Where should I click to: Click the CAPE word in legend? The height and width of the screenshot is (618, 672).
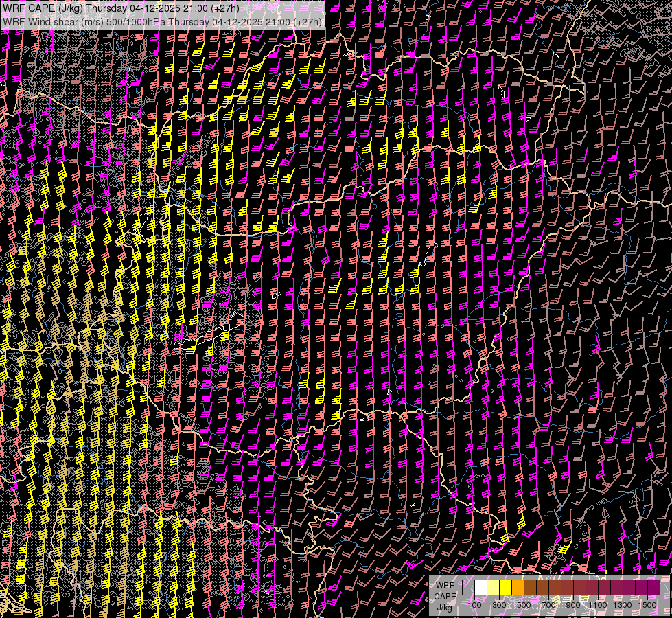(x=445, y=597)
